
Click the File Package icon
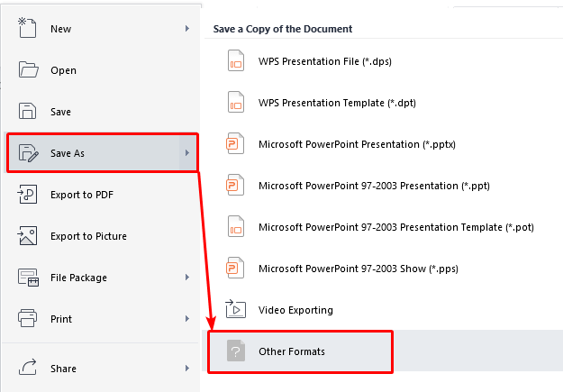[x=28, y=278]
